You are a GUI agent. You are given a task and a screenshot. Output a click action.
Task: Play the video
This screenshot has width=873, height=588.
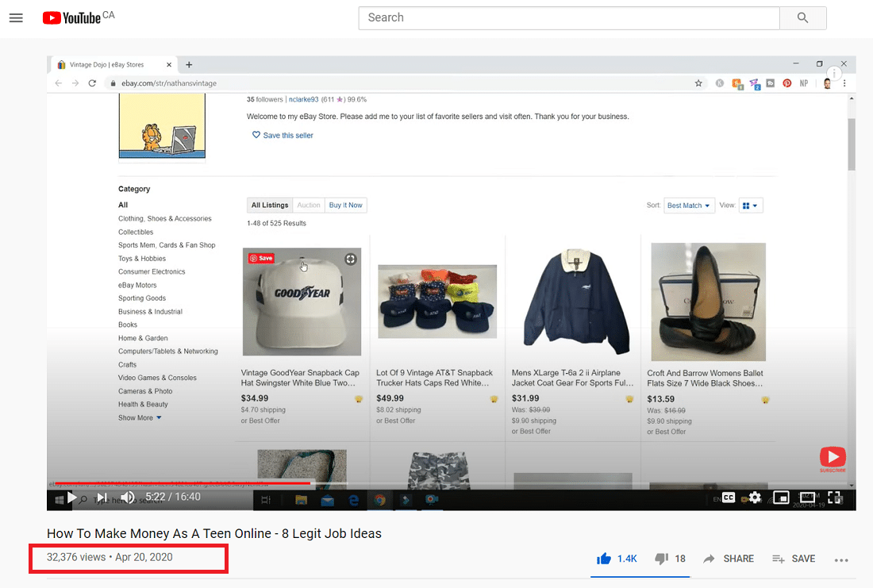coord(71,498)
